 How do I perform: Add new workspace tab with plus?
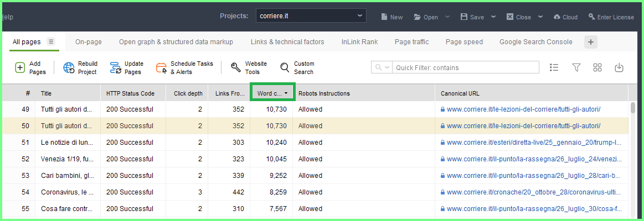591,42
